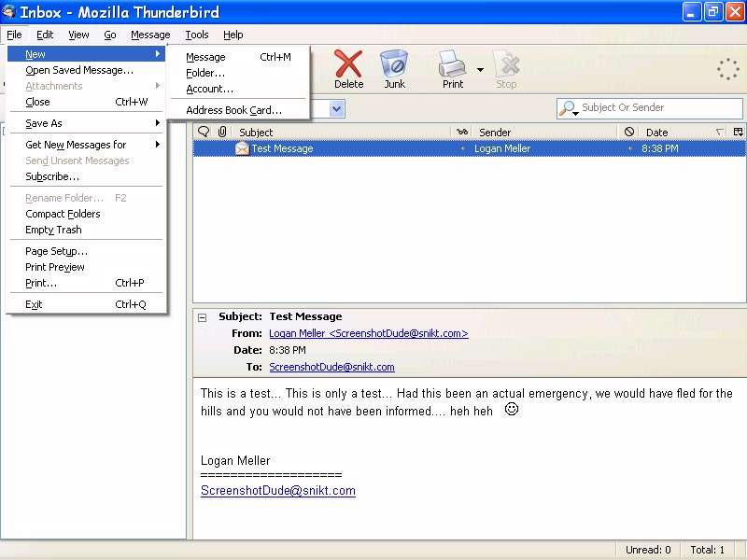The height and width of the screenshot is (560, 747).
Task: Choose Exit in the File menu
Action: pos(86,304)
